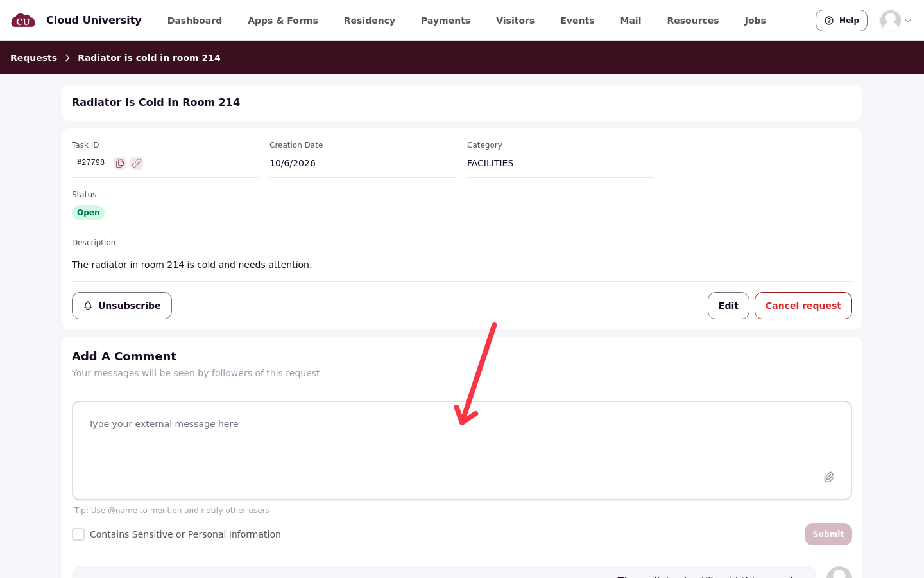Click the FACILITIES category value
The width and height of the screenshot is (924, 578).
click(490, 163)
